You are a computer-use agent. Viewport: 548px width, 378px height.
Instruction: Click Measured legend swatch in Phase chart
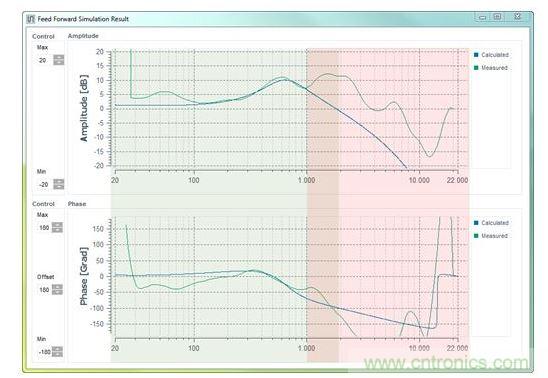[x=476, y=236]
